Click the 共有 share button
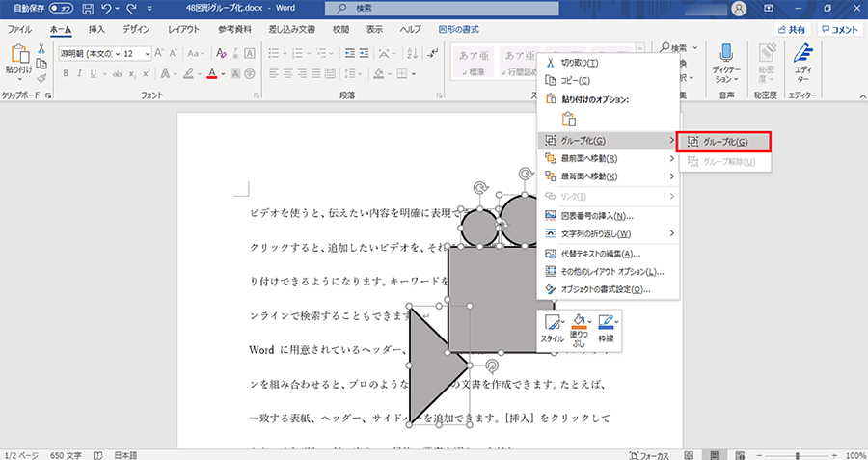 pyautogui.click(x=791, y=30)
